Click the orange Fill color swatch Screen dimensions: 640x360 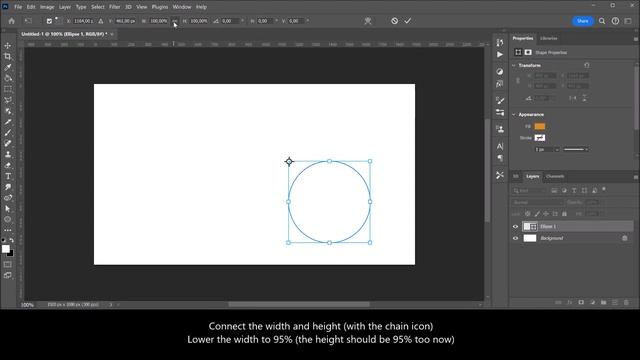point(540,127)
